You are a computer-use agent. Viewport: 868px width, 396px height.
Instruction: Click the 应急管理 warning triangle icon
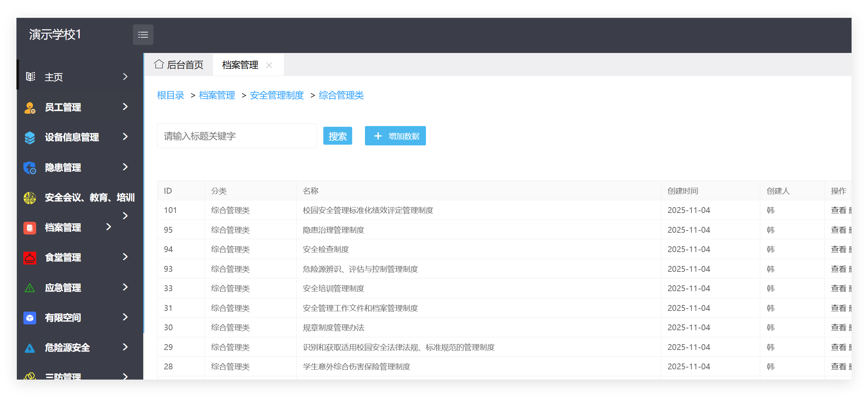click(30, 288)
